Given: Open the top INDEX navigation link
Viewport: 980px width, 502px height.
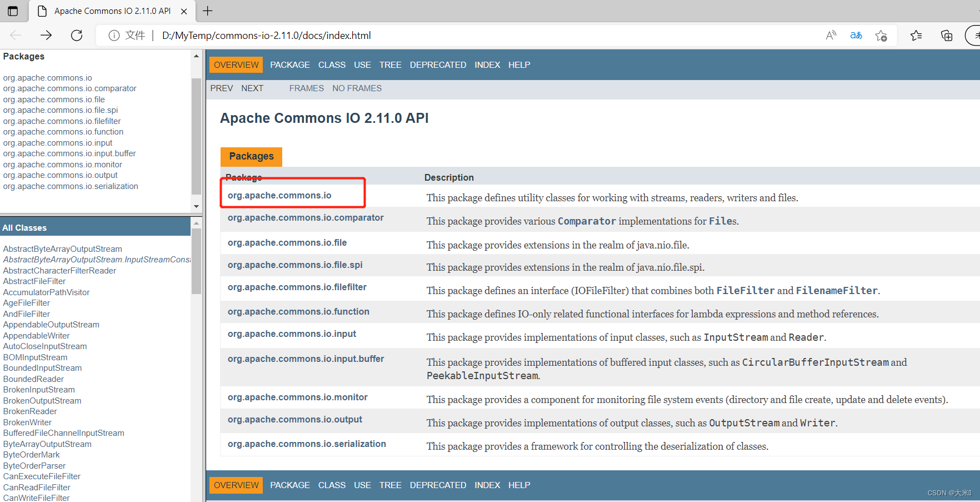Looking at the screenshot, I should tap(487, 65).
